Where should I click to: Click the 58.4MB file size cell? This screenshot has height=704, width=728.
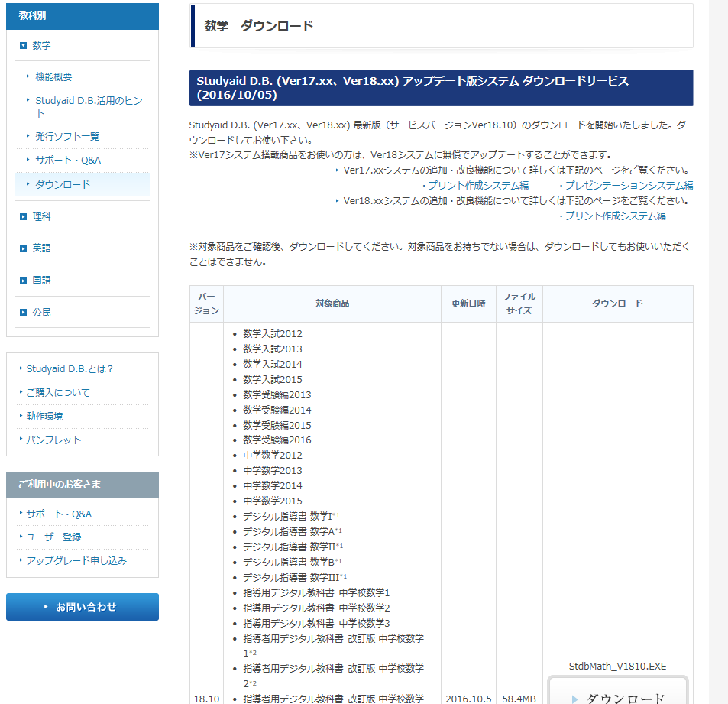519,699
